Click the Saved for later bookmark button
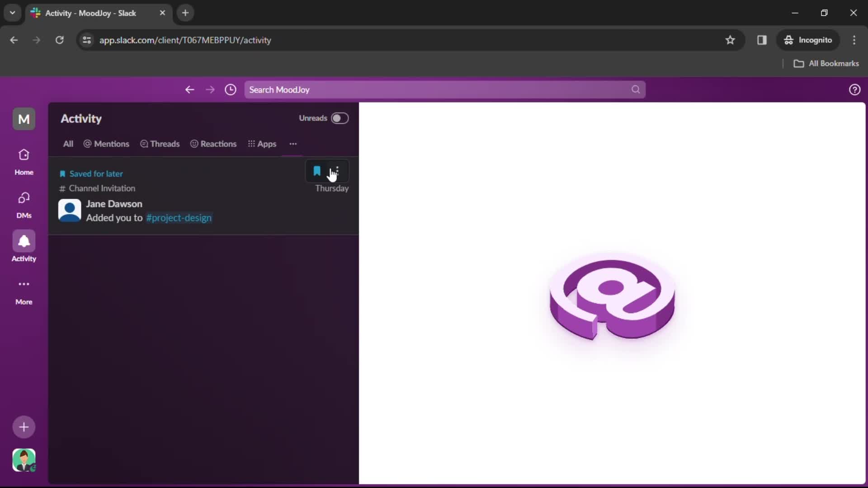 pyautogui.click(x=316, y=172)
